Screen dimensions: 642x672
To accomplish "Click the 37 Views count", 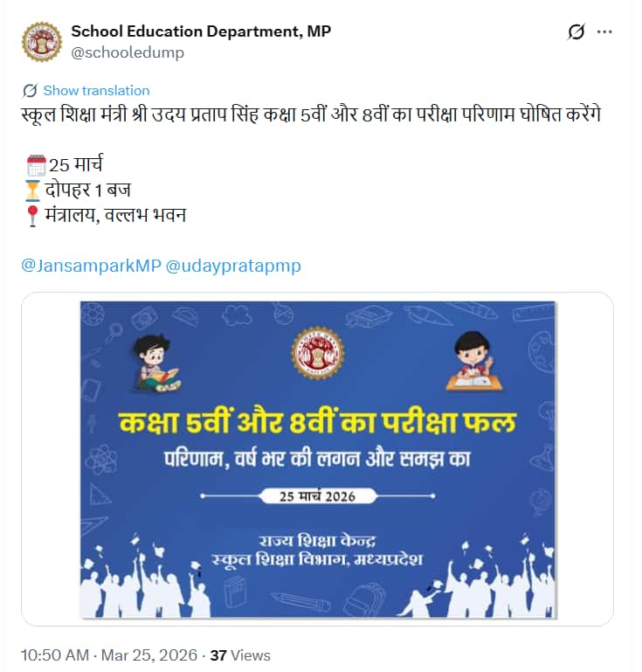I will click(240, 655).
